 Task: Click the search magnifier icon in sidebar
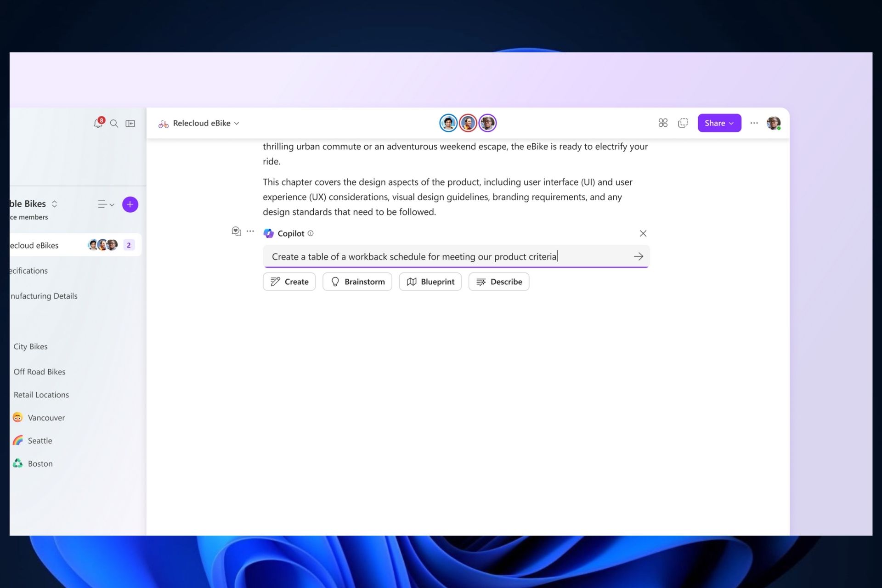(114, 124)
